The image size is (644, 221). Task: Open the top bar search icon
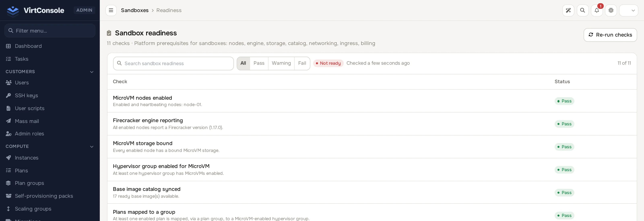(x=582, y=10)
